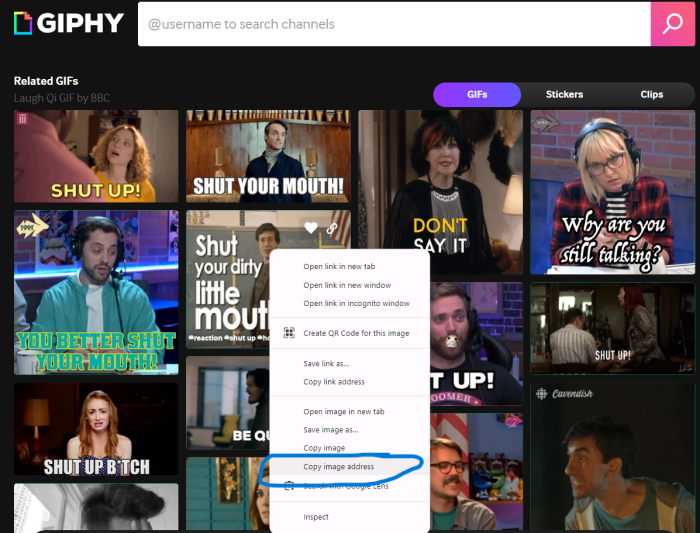Open the black-and-white GIF thumbnail
Image resolution: width=700 pixels, height=533 pixels.
point(96,507)
